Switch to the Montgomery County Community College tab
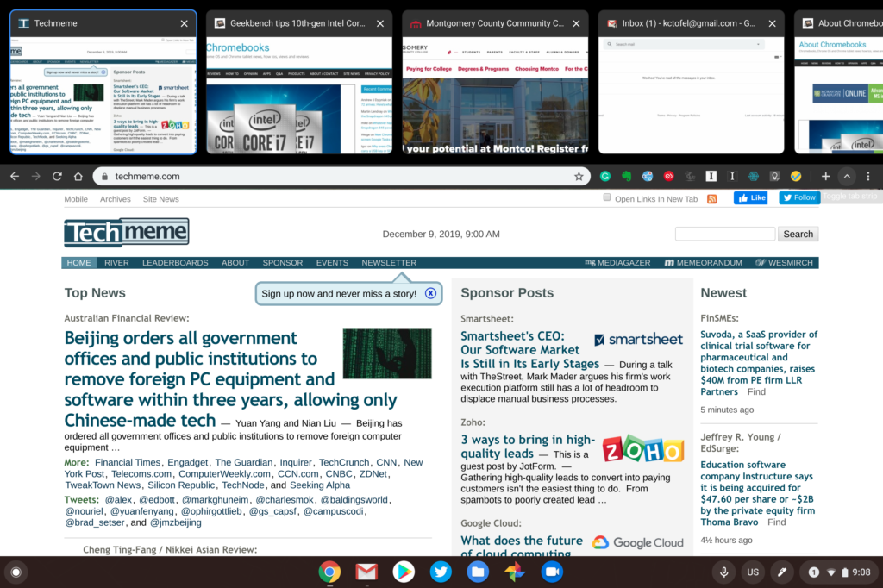Screen dimensions: 883x588 495,82
